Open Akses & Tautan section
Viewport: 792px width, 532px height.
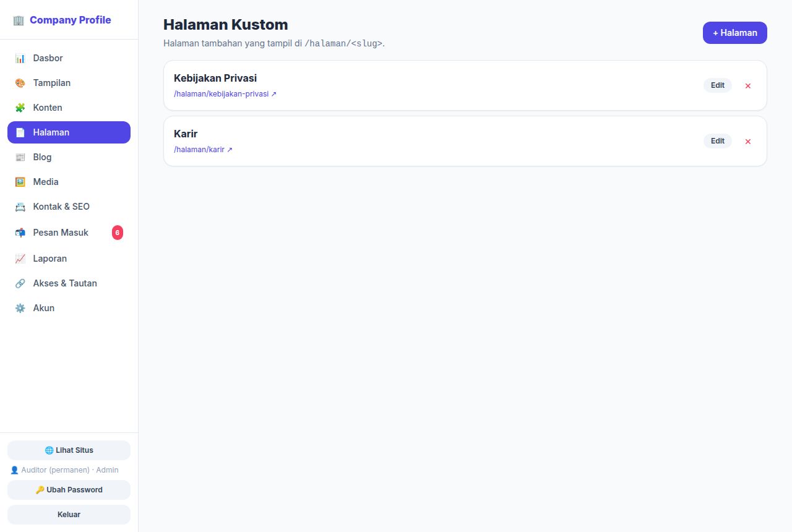[69, 283]
